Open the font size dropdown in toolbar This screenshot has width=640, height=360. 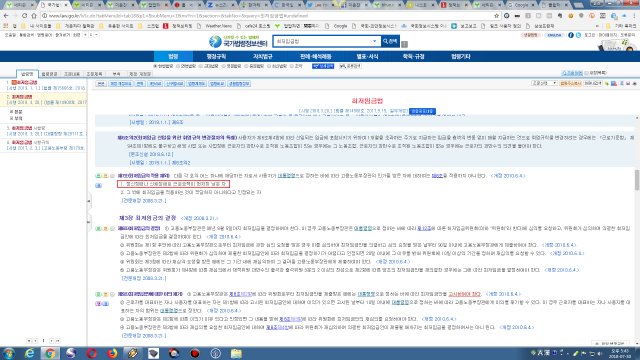(544, 83)
